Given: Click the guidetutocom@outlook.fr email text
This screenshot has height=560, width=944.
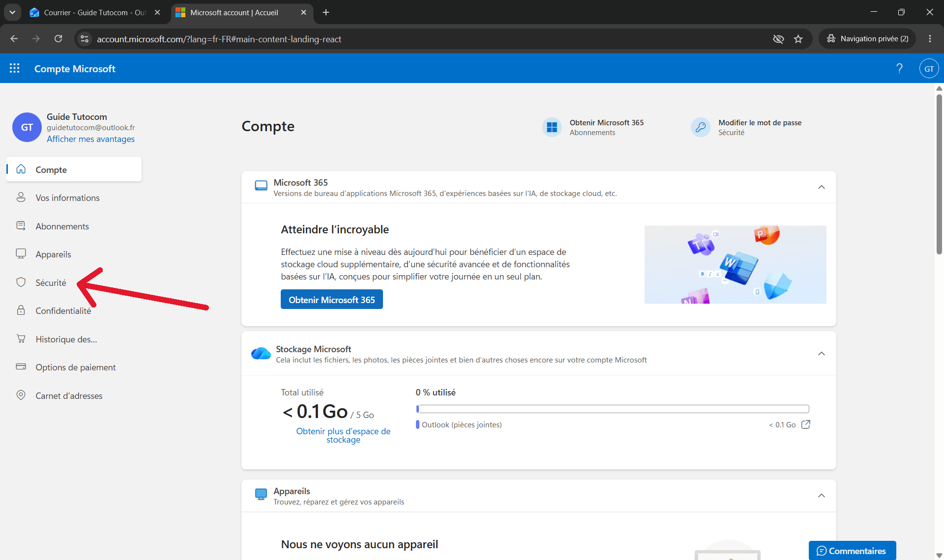Looking at the screenshot, I should [x=90, y=128].
